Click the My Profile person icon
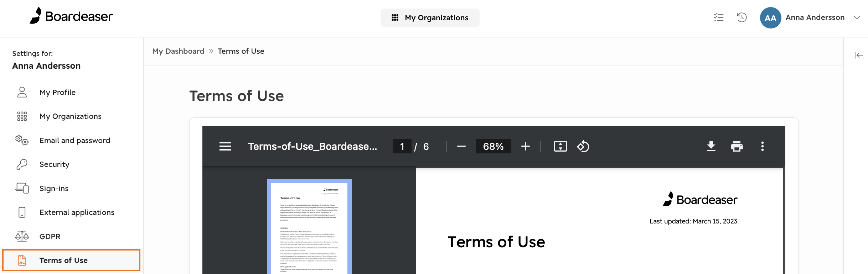The image size is (868, 274). tap(22, 92)
